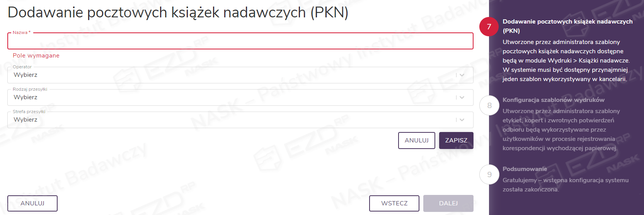Image resolution: width=644 pixels, height=215 pixels.
Task: Click the Operator dropdown chevron arrow
Action: (462, 75)
